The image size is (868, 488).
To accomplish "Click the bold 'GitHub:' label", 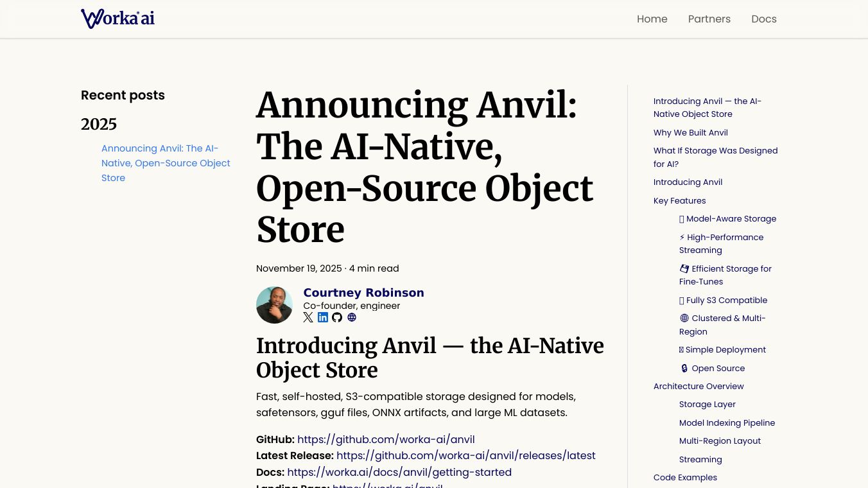I will coord(275,439).
